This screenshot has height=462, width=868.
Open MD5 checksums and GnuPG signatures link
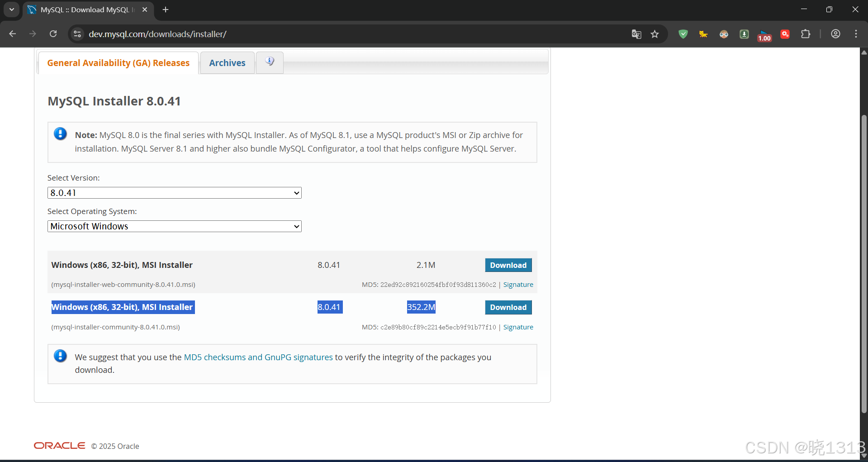(x=258, y=357)
